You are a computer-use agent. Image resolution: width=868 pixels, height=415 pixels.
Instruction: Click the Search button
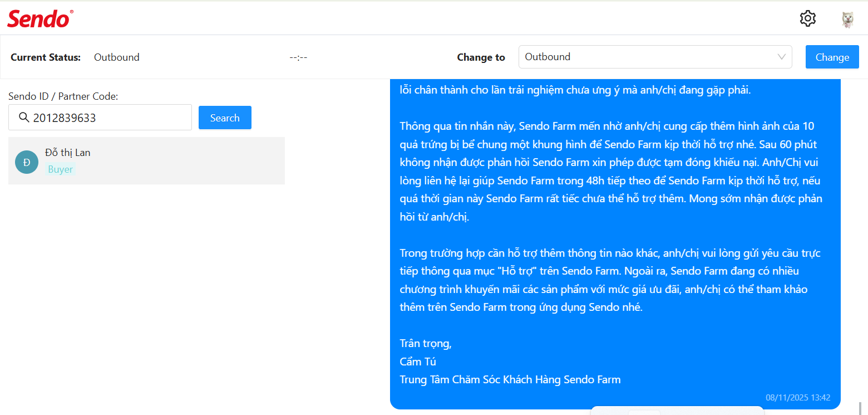click(225, 118)
